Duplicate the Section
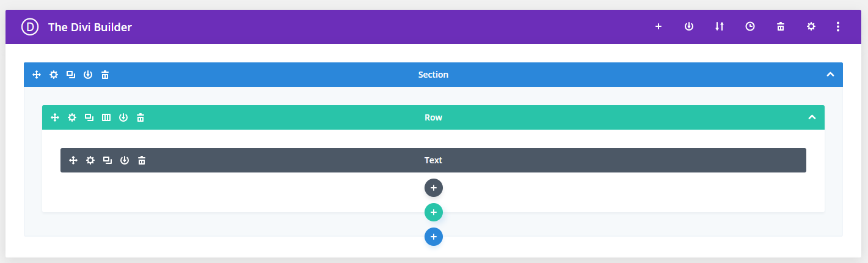Viewport: 868px width, 263px height. (x=71, y=75)
